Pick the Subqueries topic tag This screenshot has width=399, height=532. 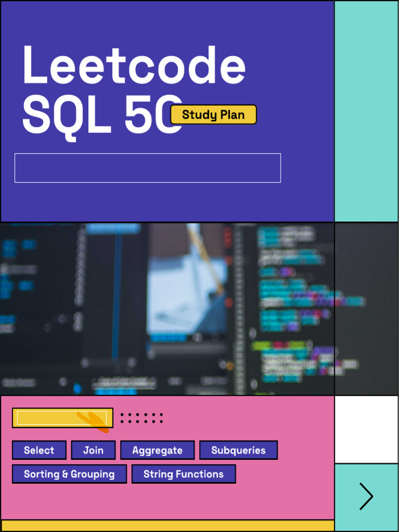pyautogui.click(x=238, y=450)
